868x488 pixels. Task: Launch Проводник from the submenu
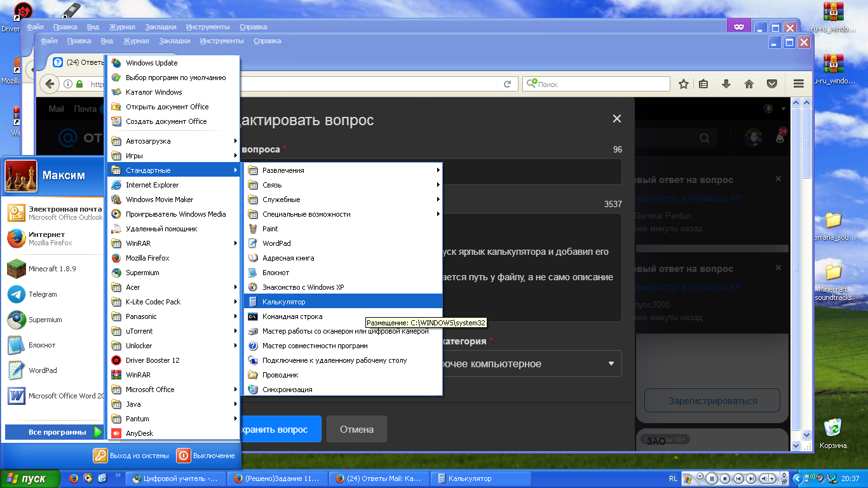(343, 375)
